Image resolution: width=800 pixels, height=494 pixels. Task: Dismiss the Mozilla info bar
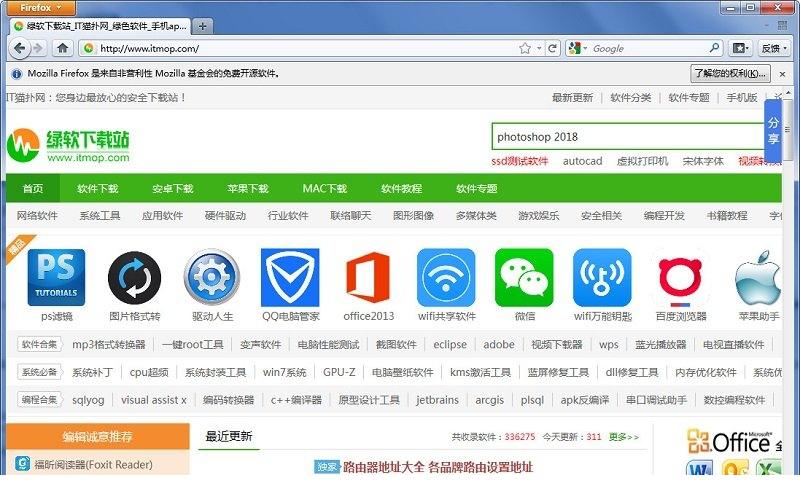click(782, 74)
